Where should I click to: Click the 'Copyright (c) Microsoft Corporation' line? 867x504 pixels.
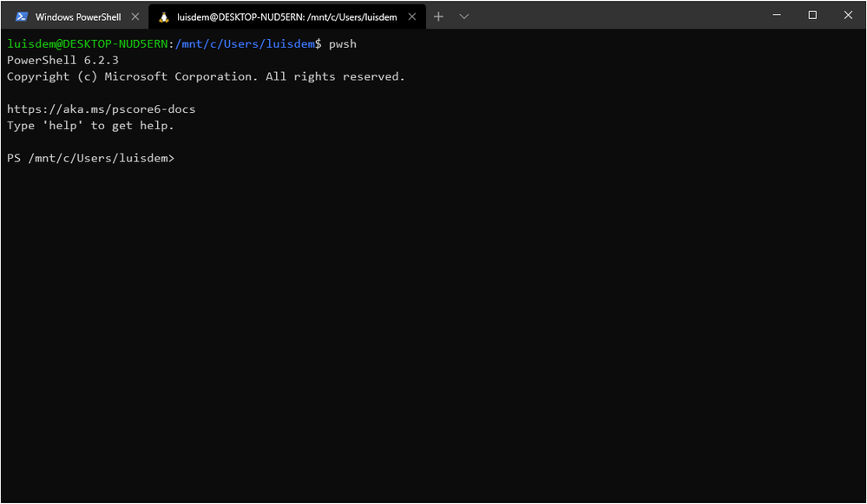click(206, 76)
